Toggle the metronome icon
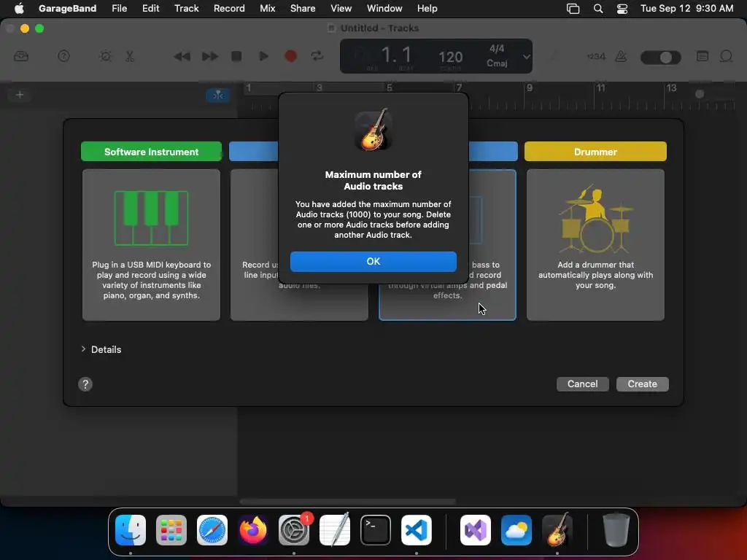 pyautogui.click(x=621, y=56)
